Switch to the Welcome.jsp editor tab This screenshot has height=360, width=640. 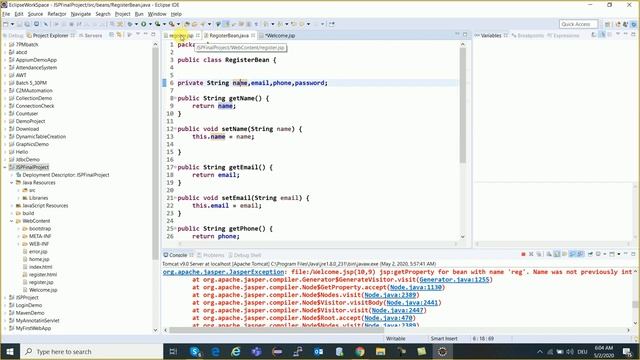(x=280, y=36)
